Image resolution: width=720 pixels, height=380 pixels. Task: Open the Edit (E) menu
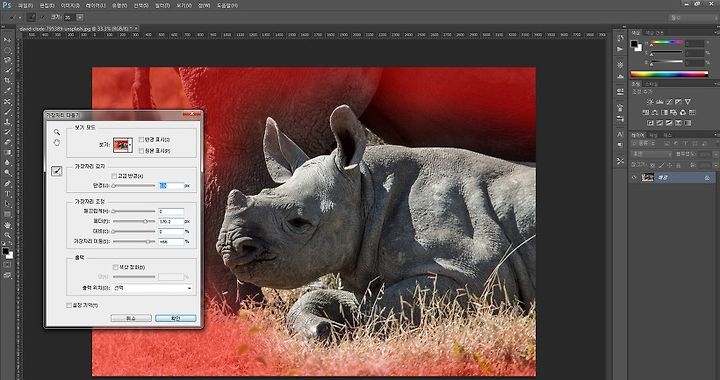click(x=46, y=6)
